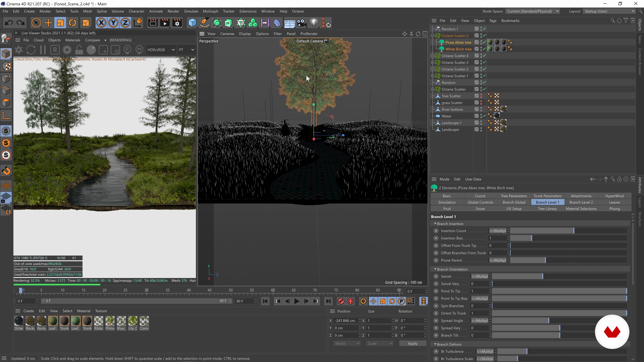Open viewport Cameras menu
The image size is (644, 362).
(227, 34)
